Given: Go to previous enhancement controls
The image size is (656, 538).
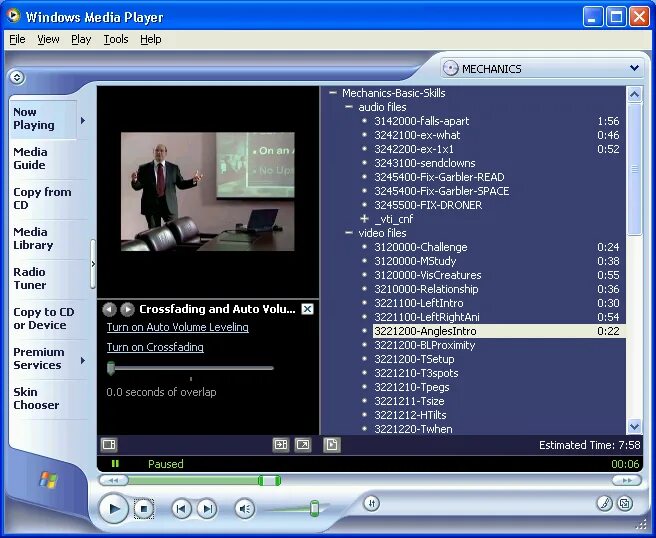Looking at the screenshot, I should coord(109,309).
